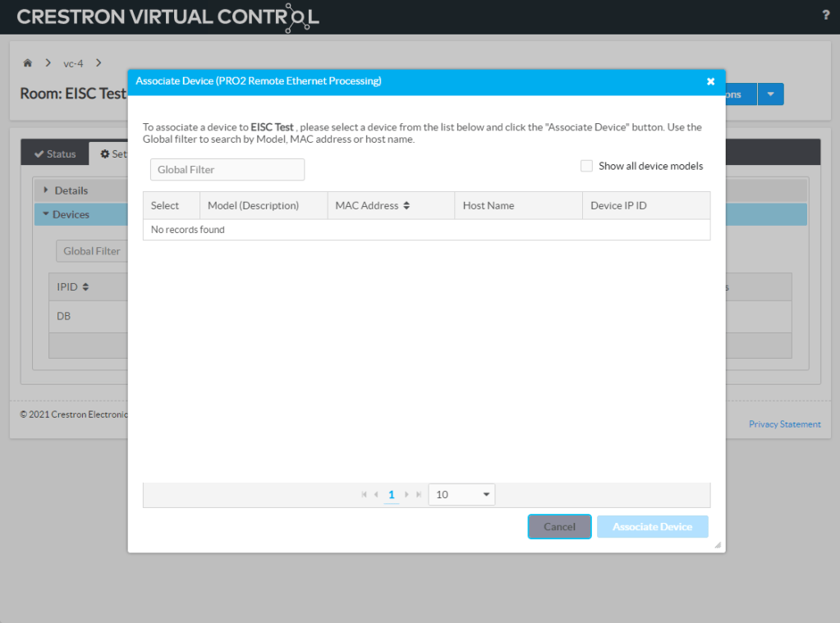Open the help question mark icon
Viewport: 840px width, 623px height.
tap(825, 15)
